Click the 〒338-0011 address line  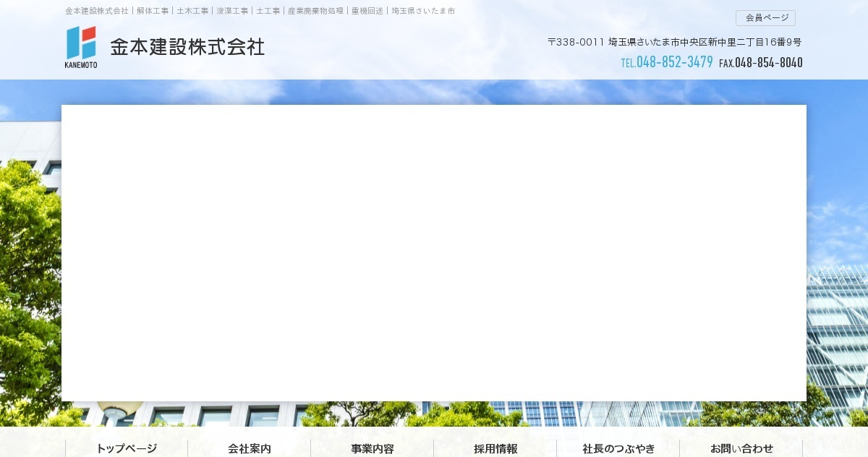(x=674, y=42)
